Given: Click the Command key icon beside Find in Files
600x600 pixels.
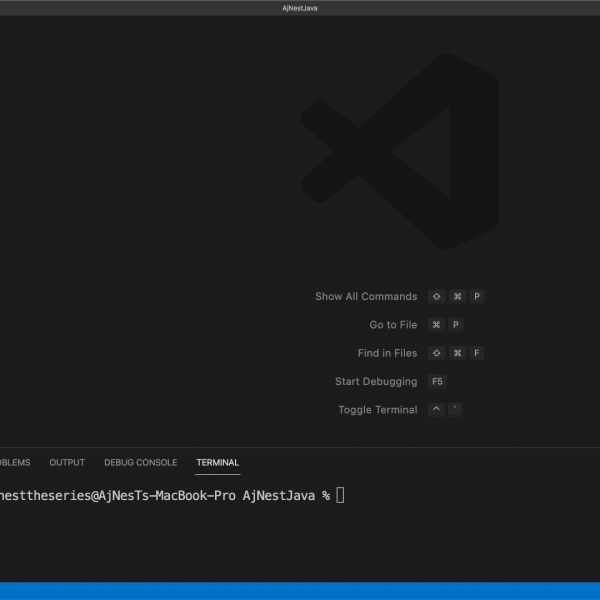Looking at the screenshot, I should pos(457,353).
